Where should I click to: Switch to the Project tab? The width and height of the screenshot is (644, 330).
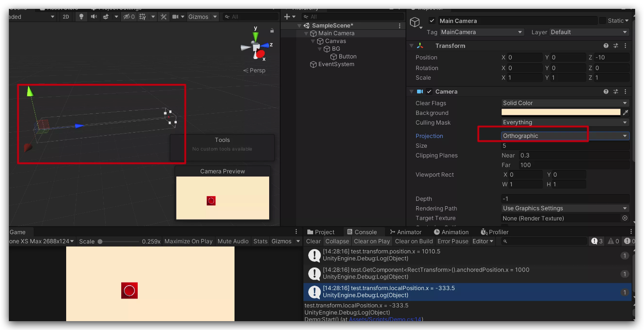tap(321, 232)
